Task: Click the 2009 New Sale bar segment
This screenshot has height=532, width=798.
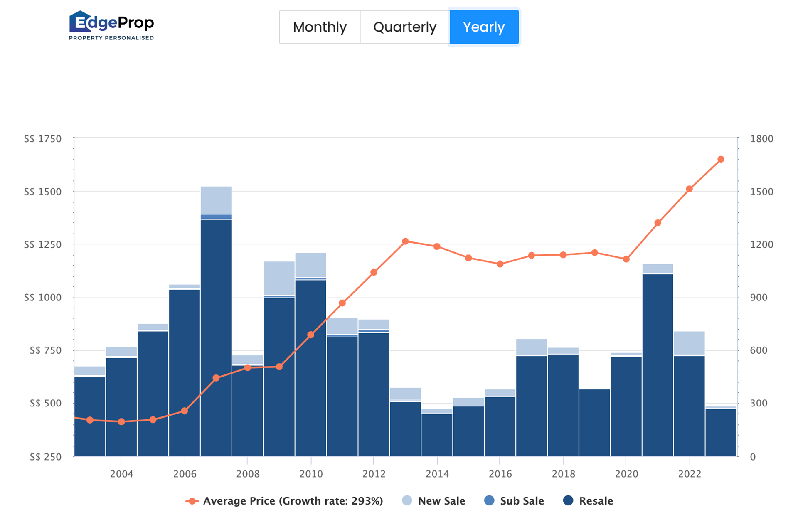Action: pos(279,278)
